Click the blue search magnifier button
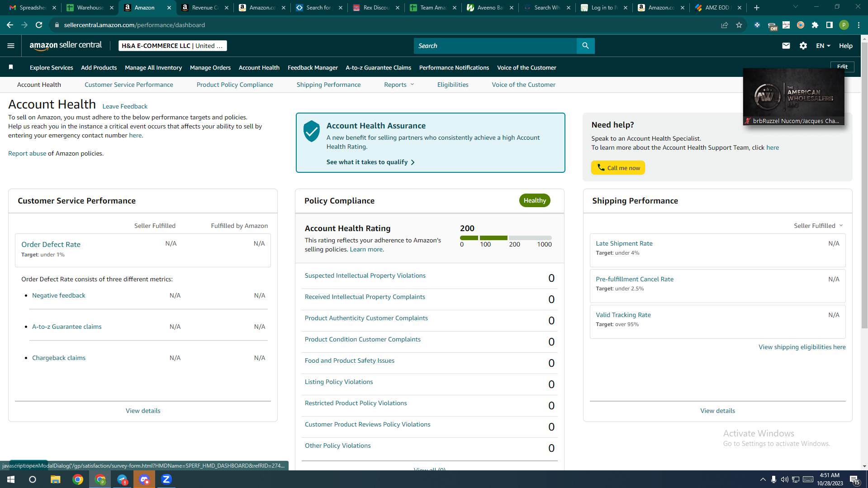 pyautogui.click(x=585, y=46)
